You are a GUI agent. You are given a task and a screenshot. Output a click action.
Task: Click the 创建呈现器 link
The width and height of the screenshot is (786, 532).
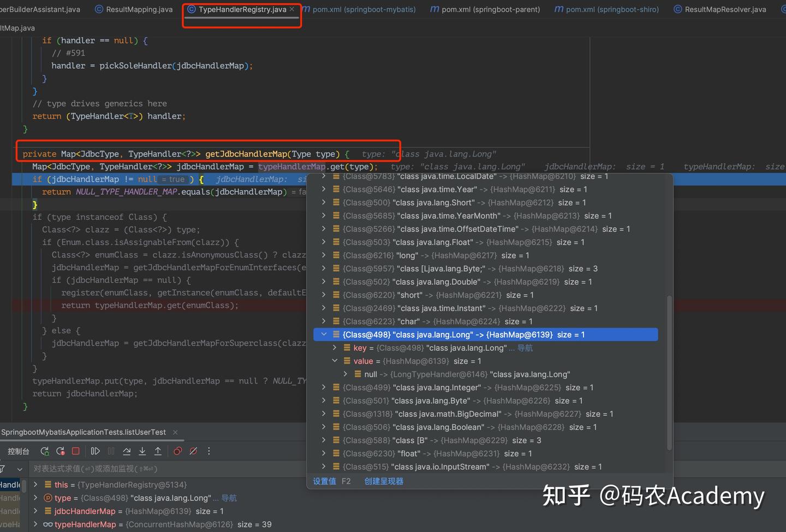click(384, 481)
